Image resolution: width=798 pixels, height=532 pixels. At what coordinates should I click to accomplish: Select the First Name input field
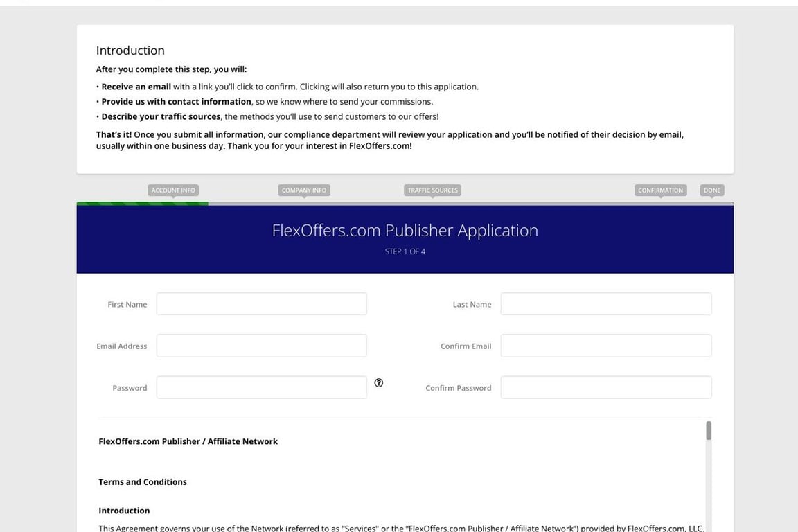[262, 304]
